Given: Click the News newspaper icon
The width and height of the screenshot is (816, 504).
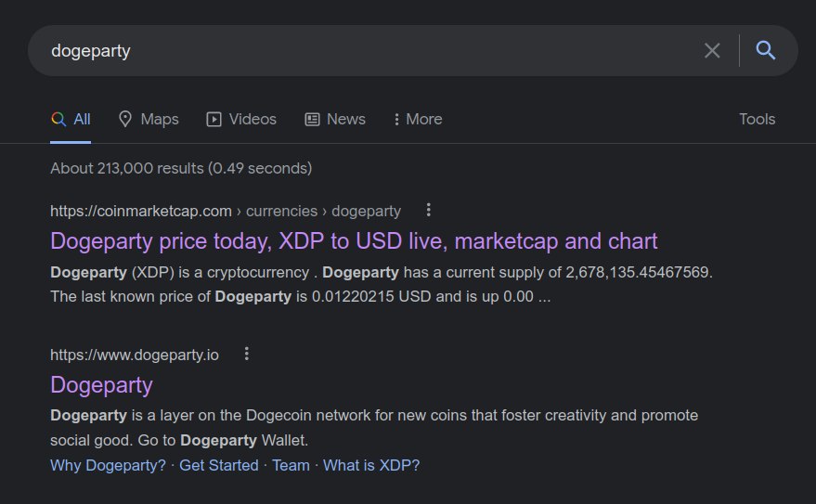Looking at the screenshot, I should [312, 119].
